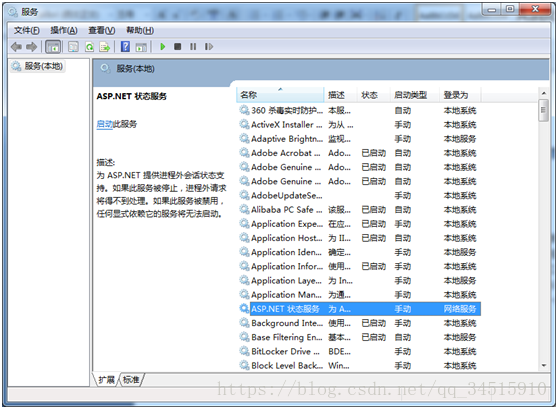The image size is (558, 409).
Task: Click the scrollbar down arrow in services list
Action: pos(543,365)
